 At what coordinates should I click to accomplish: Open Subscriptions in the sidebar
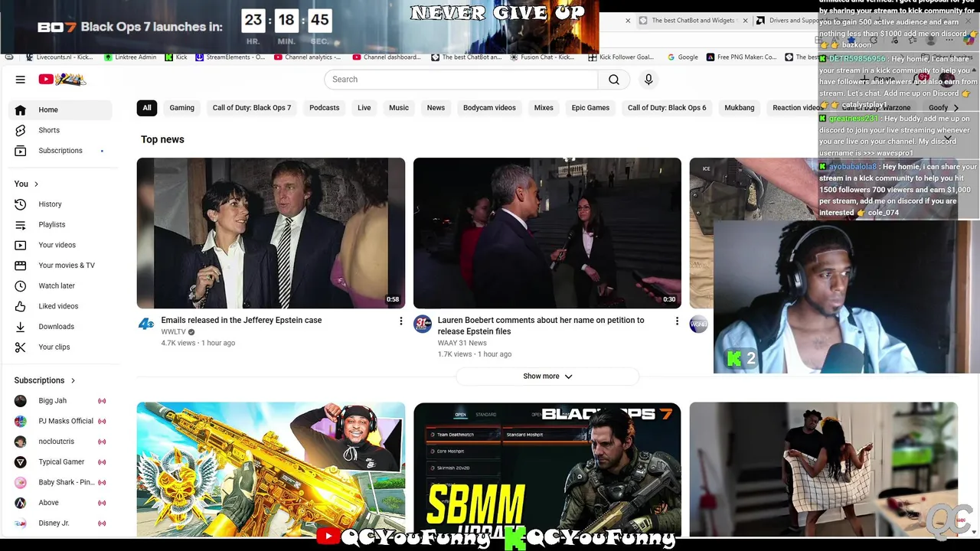(x=60, y=151)
